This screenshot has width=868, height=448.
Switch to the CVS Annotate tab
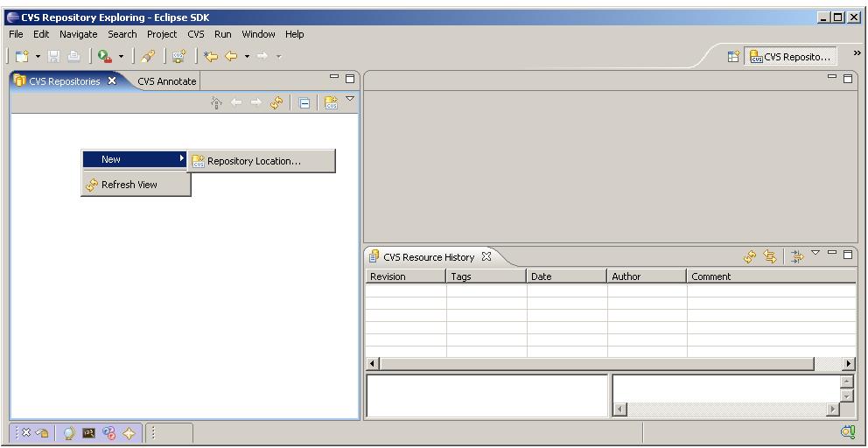pos(166,81)
